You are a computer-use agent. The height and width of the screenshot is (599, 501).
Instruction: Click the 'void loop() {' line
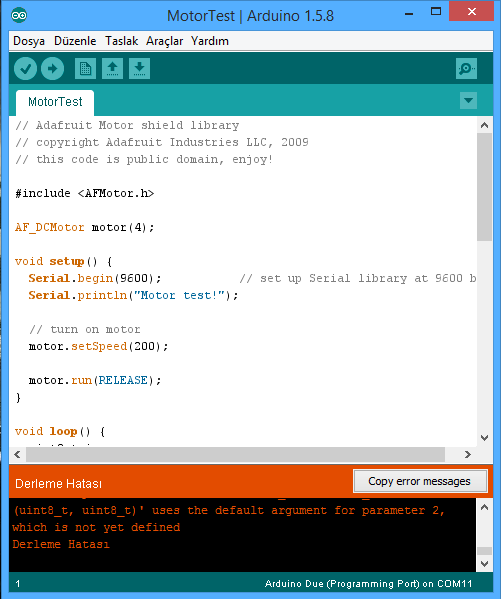coord(60,432)
